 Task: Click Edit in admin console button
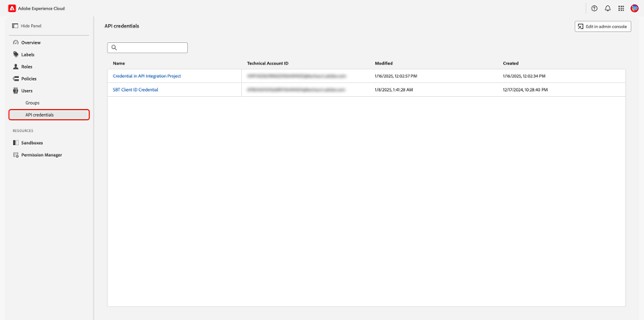[603, 27]
